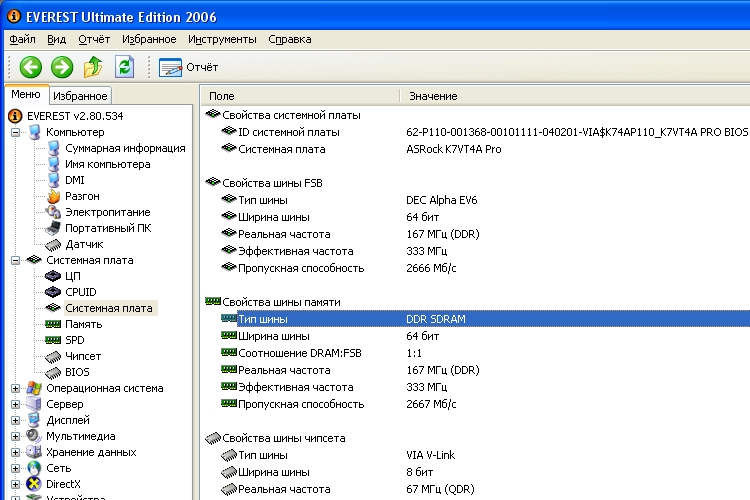
Task: Select Имя компьютера icon
Action: (x=53, y=164)
